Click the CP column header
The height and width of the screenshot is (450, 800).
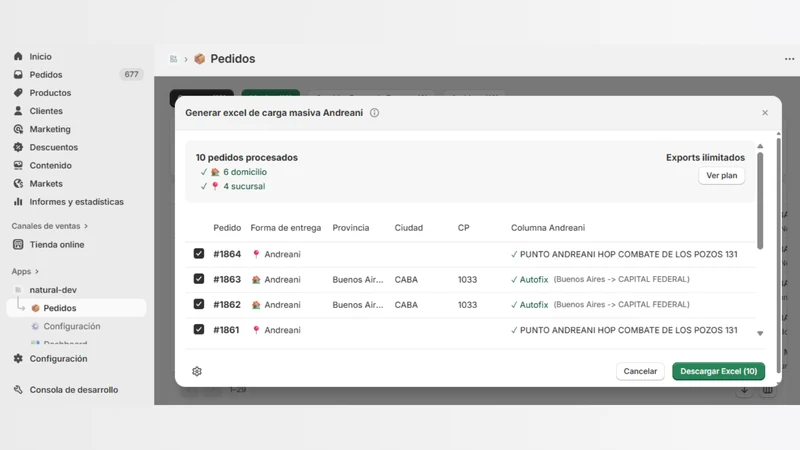point(463,228)
